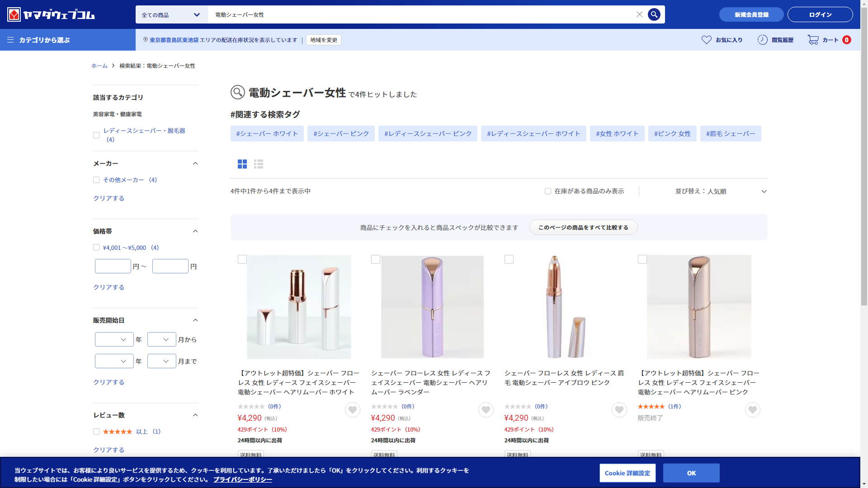Open start year dropdown for 販売開始日
Viewport: 868px width, 488px height.
114,339
